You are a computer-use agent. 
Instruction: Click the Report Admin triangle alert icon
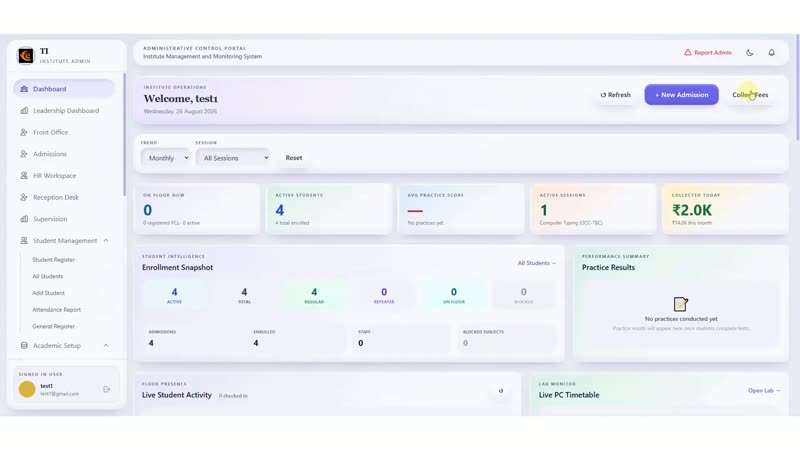tap(688, 53)
